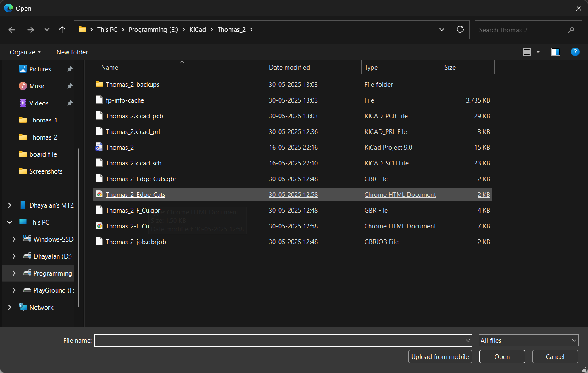Click Thomas_2 in the breadcrumb path
The height and width of the screenshot is (373, 588).
232,29
